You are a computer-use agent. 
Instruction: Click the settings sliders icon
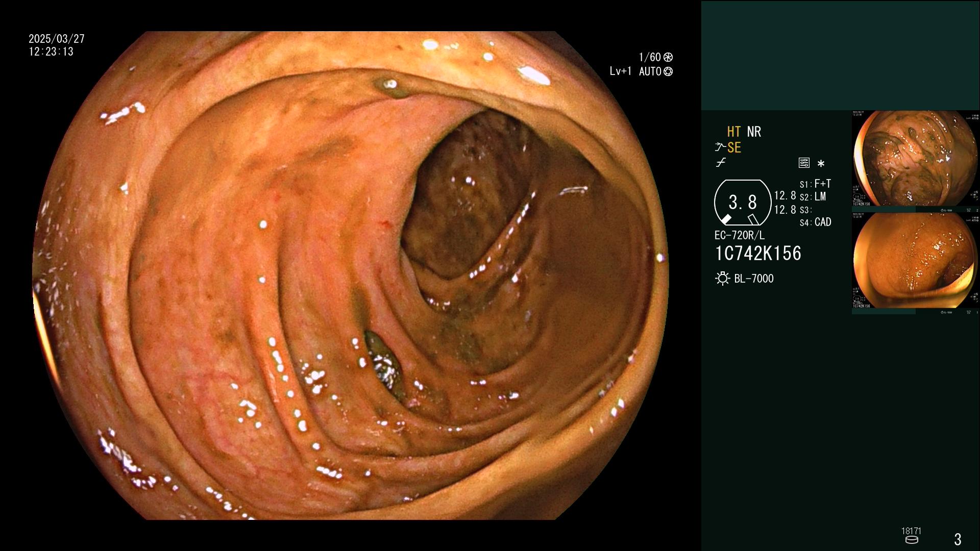point(804,163)
